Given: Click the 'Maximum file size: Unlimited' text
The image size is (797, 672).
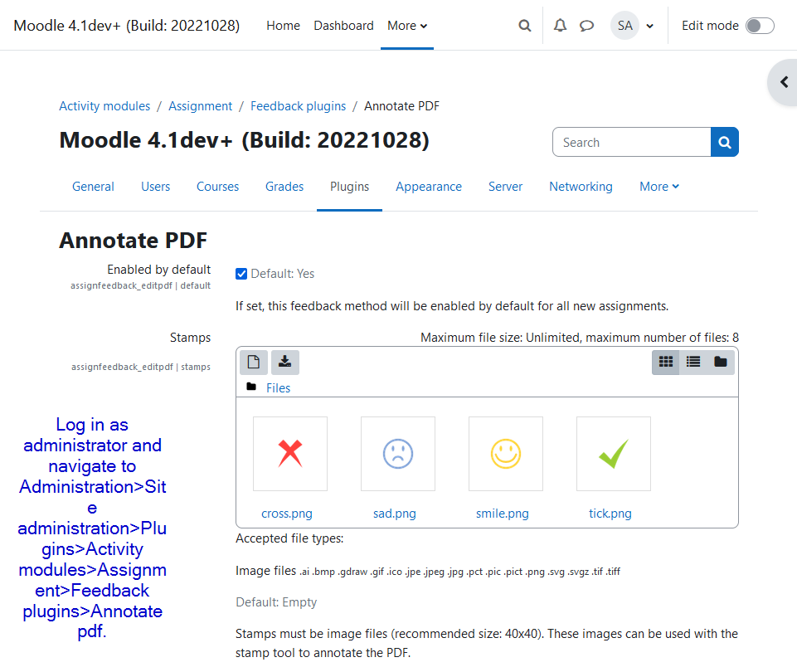Looking at the screenshot, I should click(501, 338).
